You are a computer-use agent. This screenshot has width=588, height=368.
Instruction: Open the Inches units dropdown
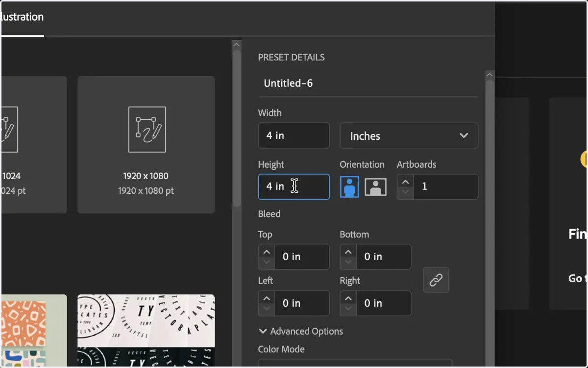(409, 136)
